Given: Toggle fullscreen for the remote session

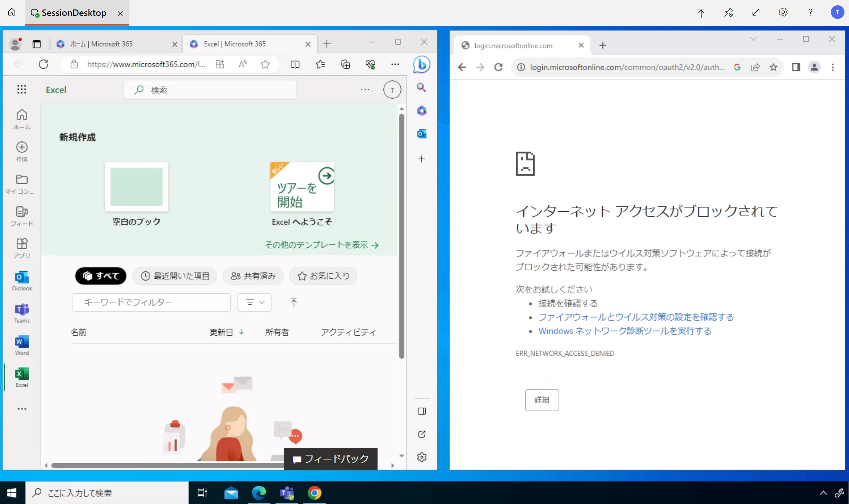Looking at the screenshot, I should click(x=756, y=12).
